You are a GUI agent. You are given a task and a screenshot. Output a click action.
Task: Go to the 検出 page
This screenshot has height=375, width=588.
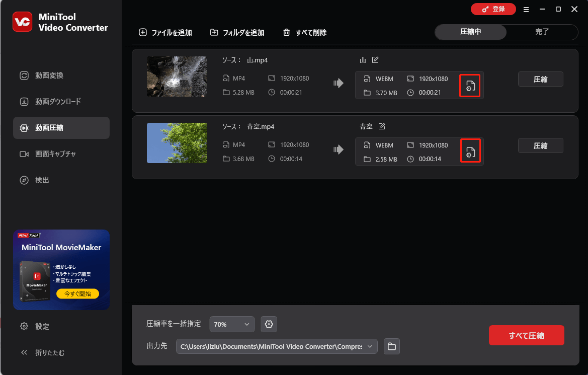tap(61, 180)
